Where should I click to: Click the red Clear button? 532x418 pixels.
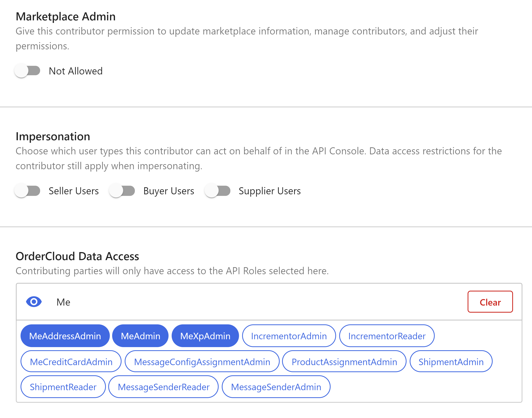click(490, 302)
